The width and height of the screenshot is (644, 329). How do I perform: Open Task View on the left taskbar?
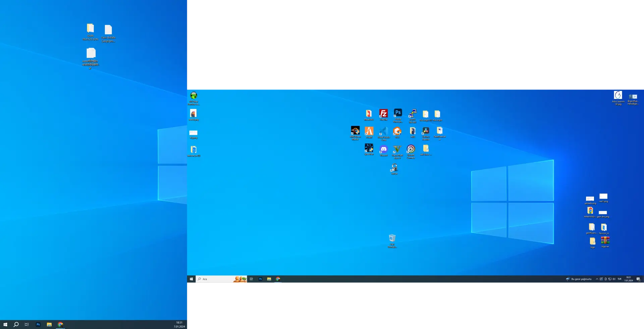[27, 324]
